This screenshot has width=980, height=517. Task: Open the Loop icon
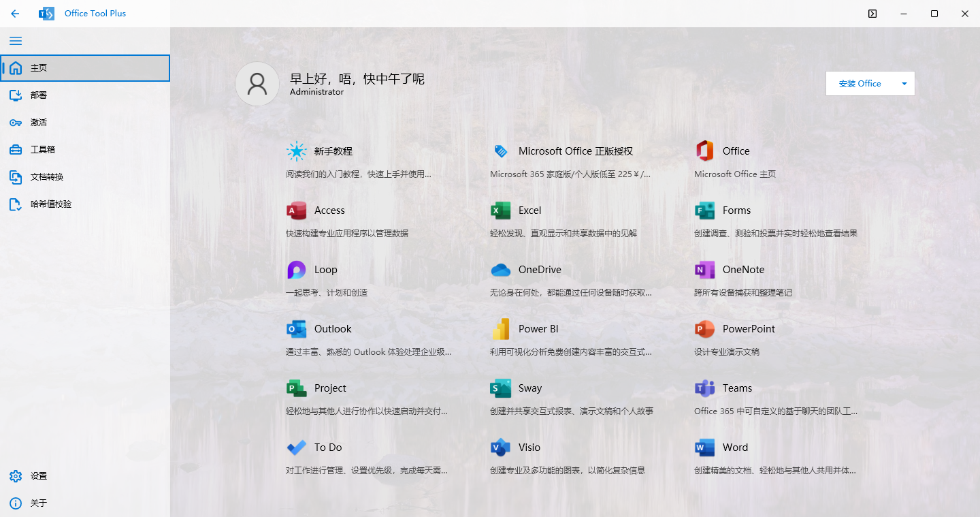click(296, 270)
